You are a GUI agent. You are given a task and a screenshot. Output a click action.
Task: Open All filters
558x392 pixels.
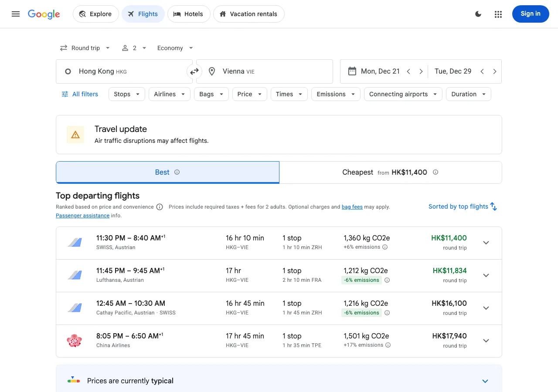pyautogui.click(x=80, y=94)
